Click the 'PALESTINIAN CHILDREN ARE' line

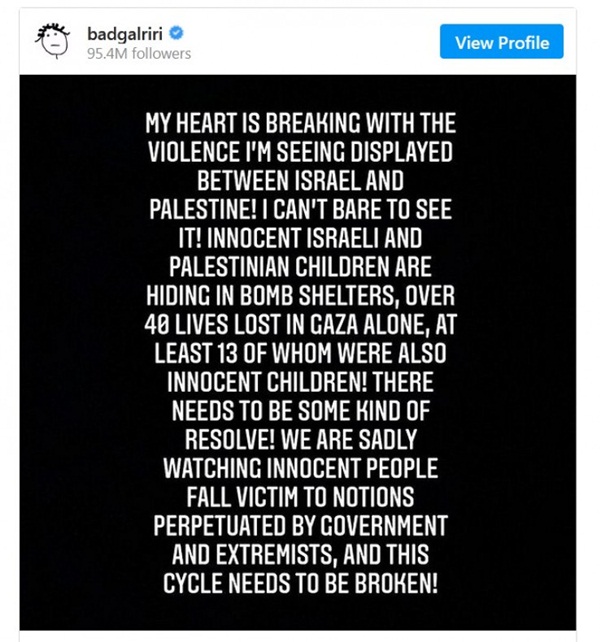coord(300,267)
